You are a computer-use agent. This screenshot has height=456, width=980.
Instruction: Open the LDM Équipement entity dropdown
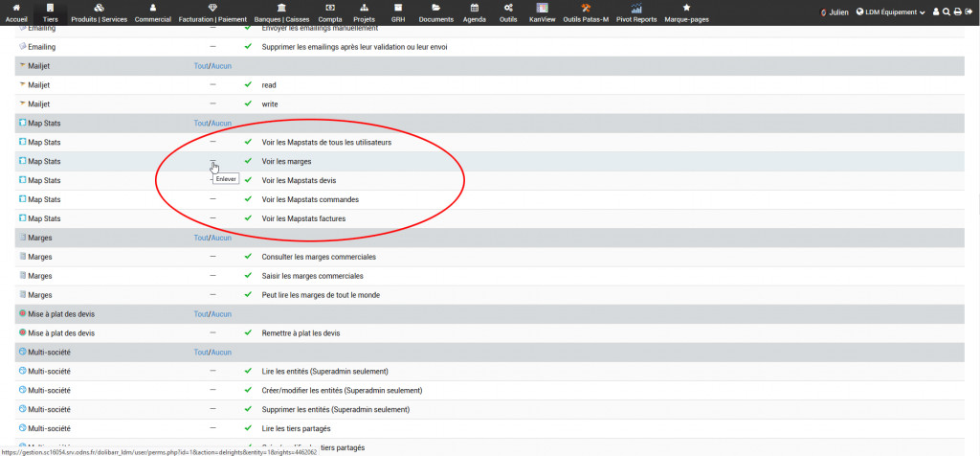[x=891, y=11]
